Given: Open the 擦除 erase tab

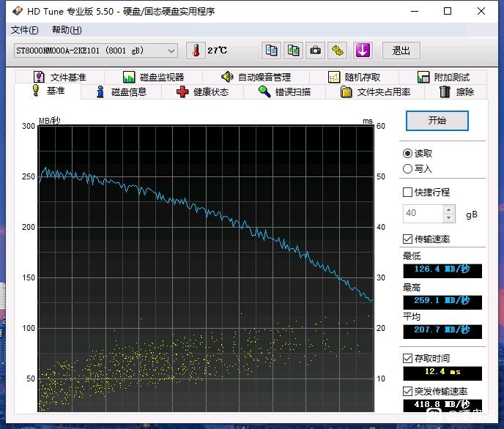Looking at the screenshot, I should (456, 92).
